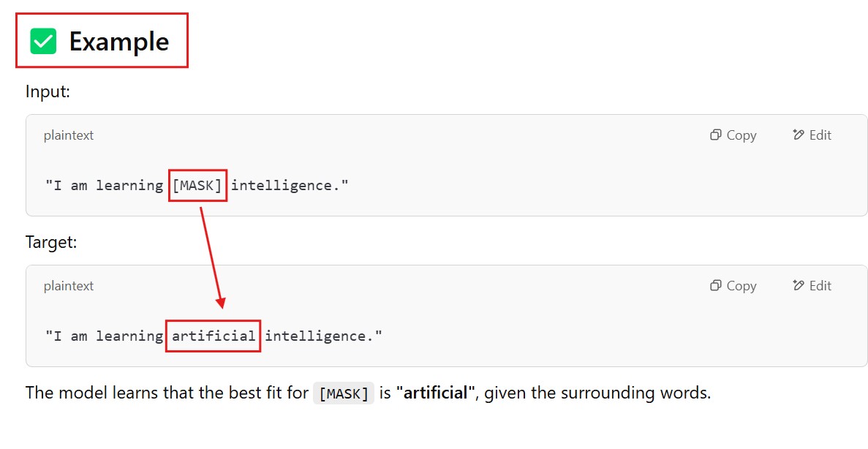868x449 pixels.
Task: Click the "Target:" label
Action: [x=51, y=242]
